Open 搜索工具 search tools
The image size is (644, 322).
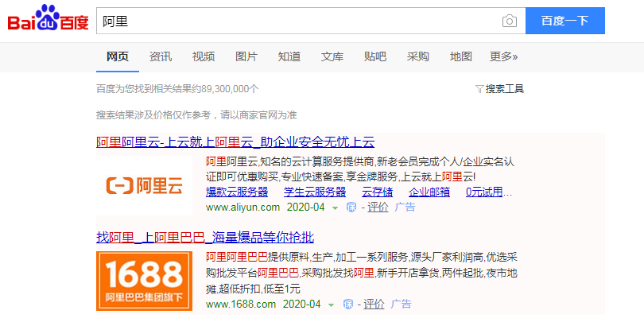click(505, 89)
